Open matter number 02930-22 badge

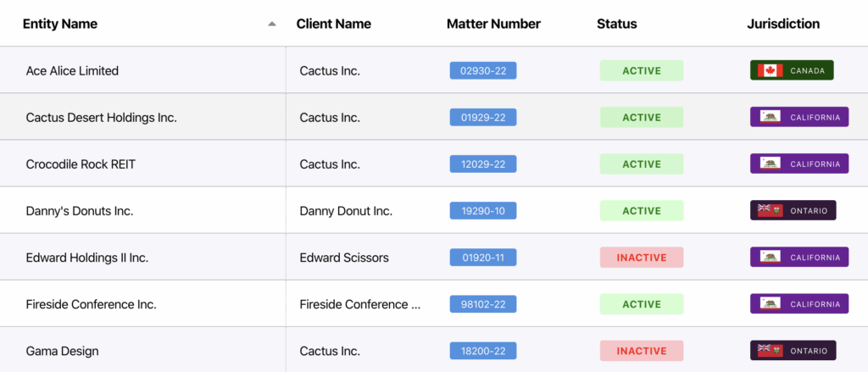click(x=483, y=70)
